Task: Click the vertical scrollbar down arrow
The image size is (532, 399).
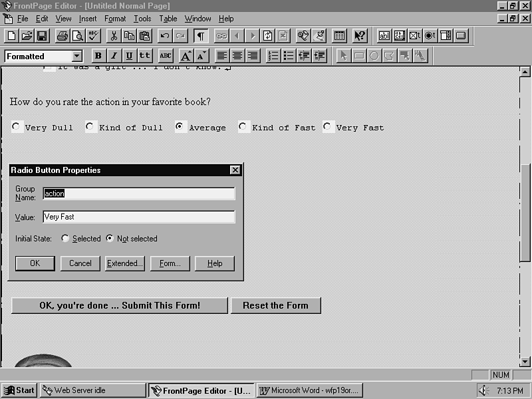Action: coord(525,362)
